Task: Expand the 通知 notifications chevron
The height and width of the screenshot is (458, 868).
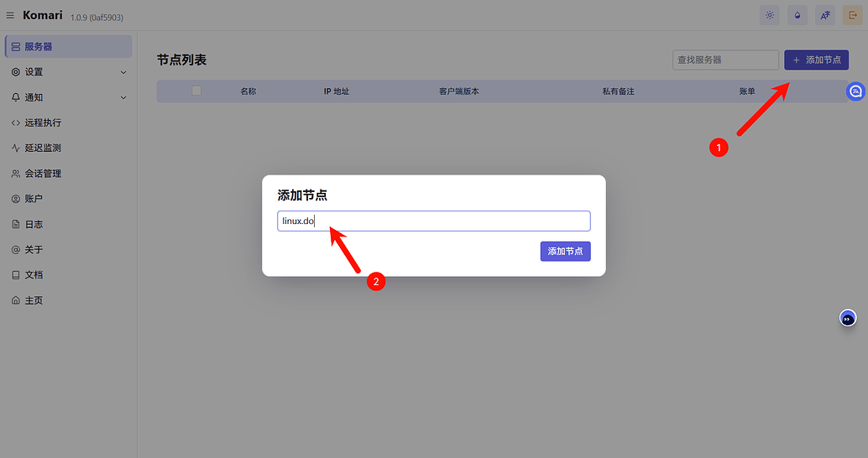Action: (x=123, y=97)
